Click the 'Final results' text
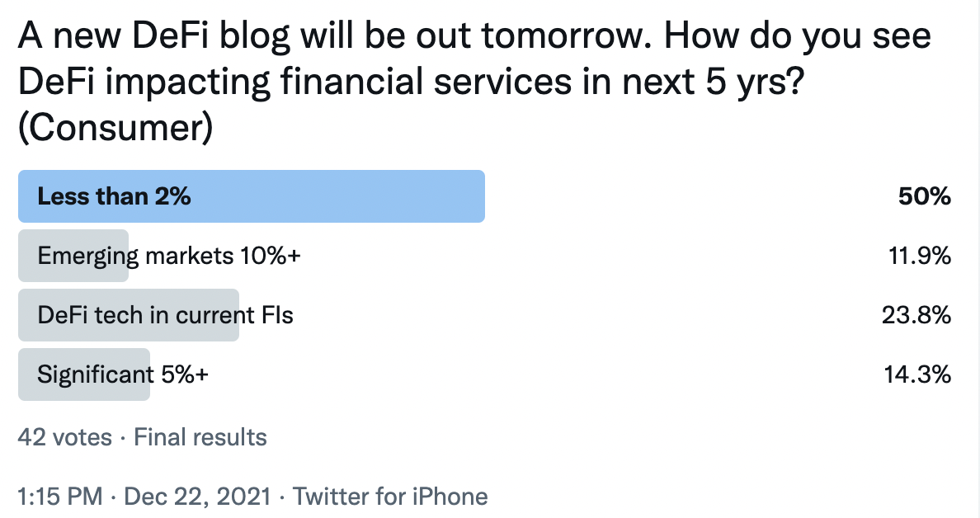Viewport: 980px width, 518px height. tap(200, 437)
